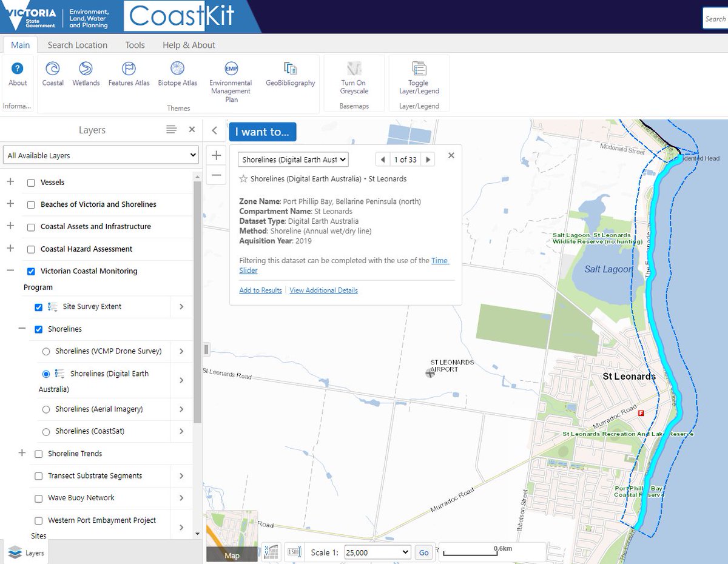Click the Search input field
Screen dimensions: 728x564
tap(715, 19)
